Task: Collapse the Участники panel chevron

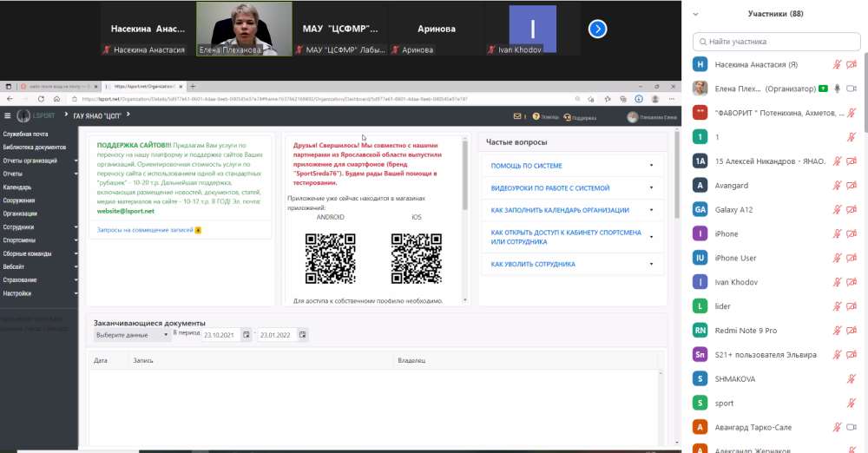Action: pyautogui.click(x=696, y=15)
